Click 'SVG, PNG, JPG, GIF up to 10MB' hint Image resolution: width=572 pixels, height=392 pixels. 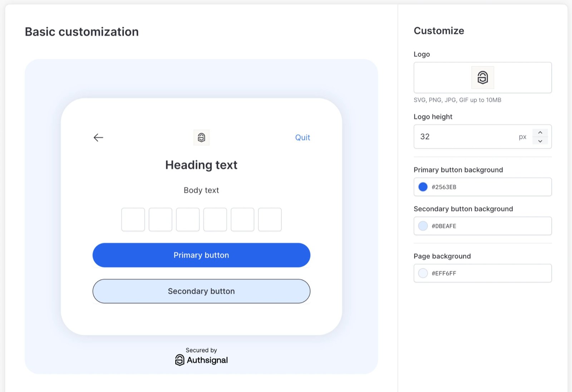pyautogui.click(x=458, y=100)
